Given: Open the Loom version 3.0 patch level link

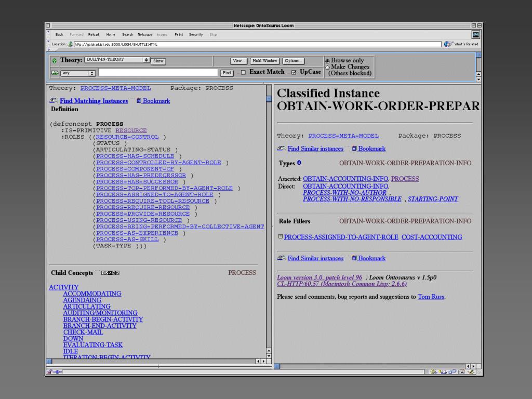Looking at the screenshot, I should click(x=320, y=277).
